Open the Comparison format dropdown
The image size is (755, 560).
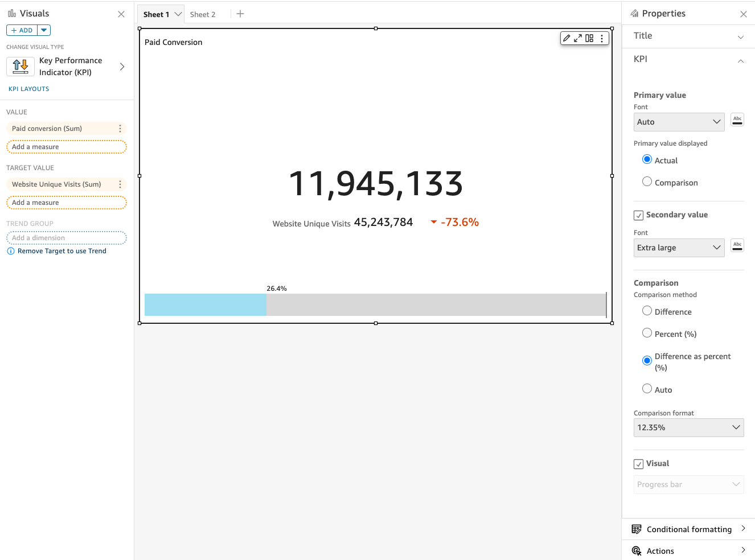tap(688, 427)
